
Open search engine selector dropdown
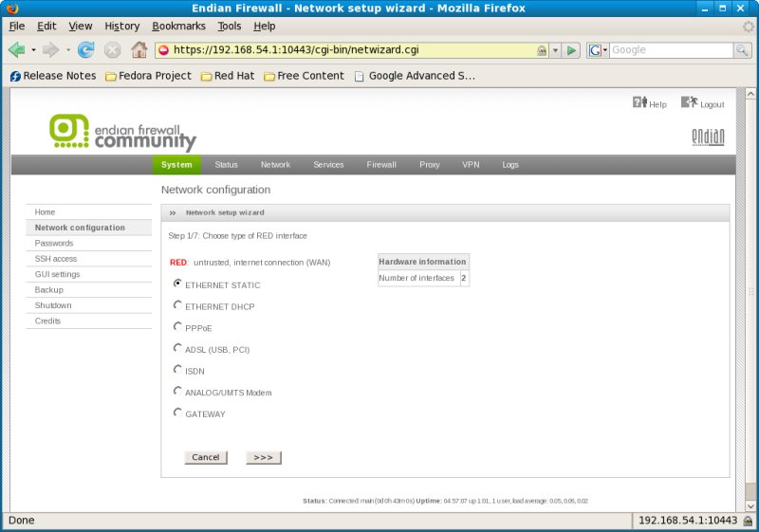point(598,50)
